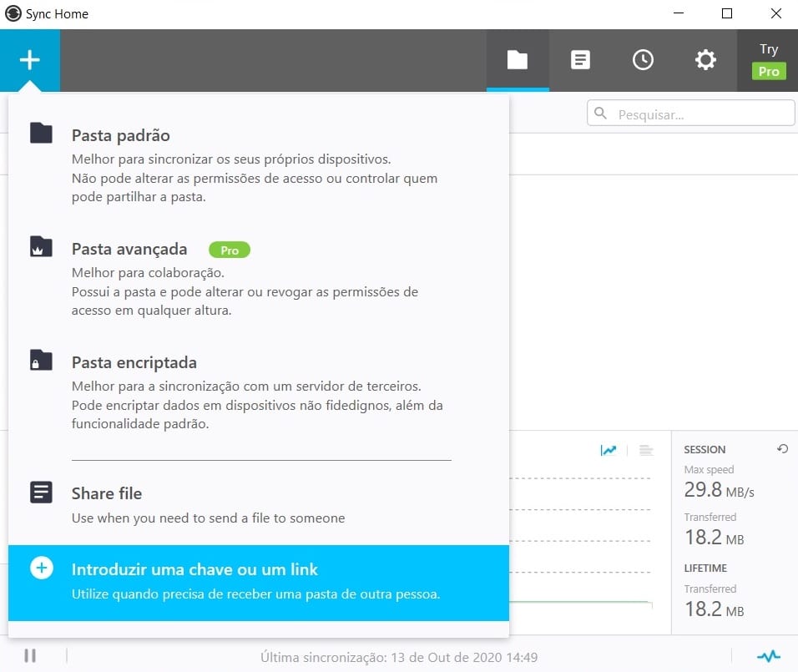Viewport: 798px width, 672px height.
Task: Select Pasta encriptada option
Action: [x=259, y=391]
